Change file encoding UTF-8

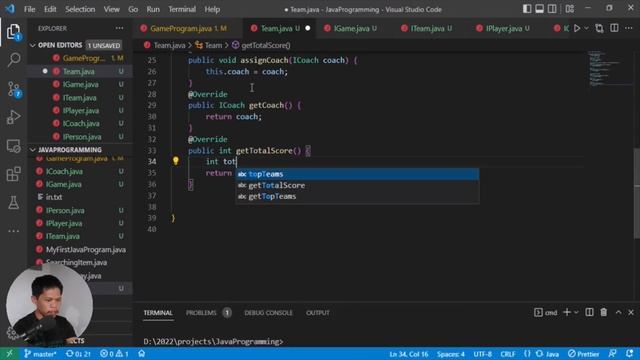coord(482,354)
